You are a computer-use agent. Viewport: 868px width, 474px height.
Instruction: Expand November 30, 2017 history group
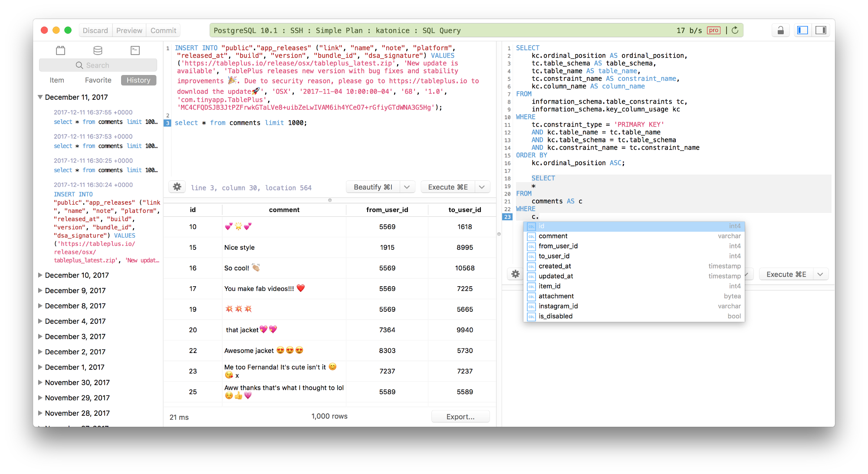[40, 382]
